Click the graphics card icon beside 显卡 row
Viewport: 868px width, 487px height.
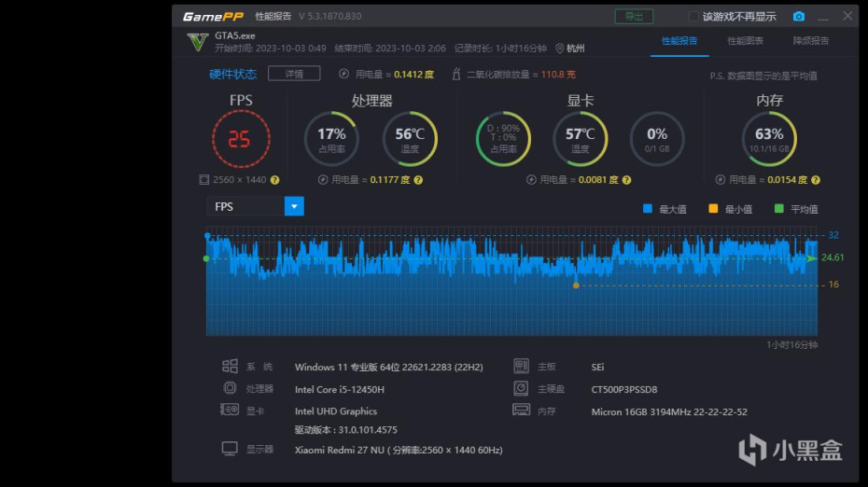[230, 410]
